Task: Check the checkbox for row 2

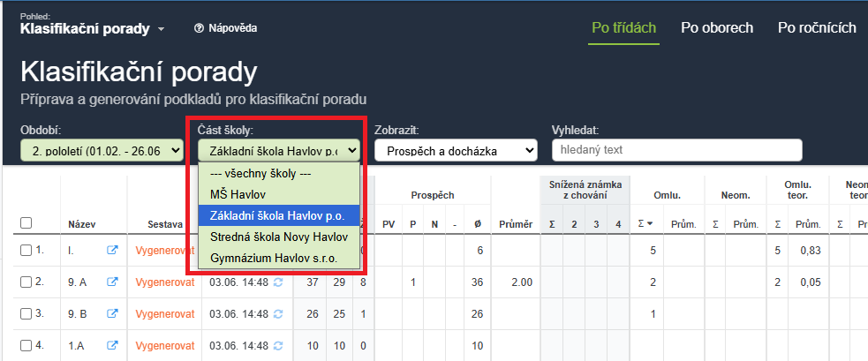Action: click(26, 282)
